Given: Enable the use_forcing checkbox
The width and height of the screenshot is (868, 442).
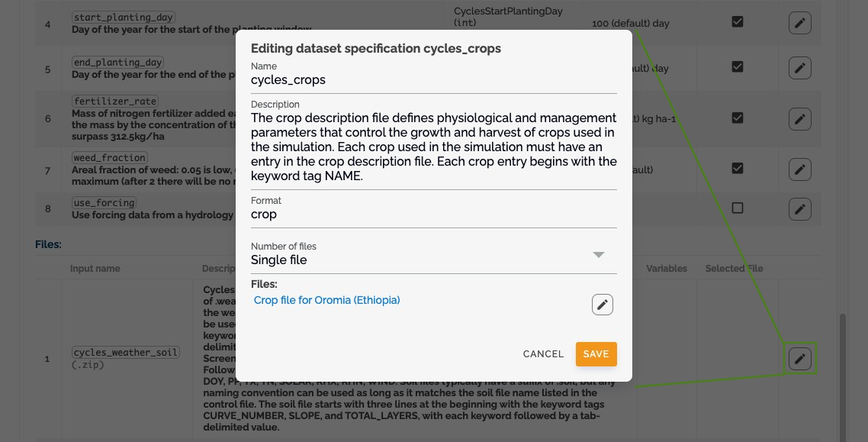Looking at the screenshot, I should 738,208.
